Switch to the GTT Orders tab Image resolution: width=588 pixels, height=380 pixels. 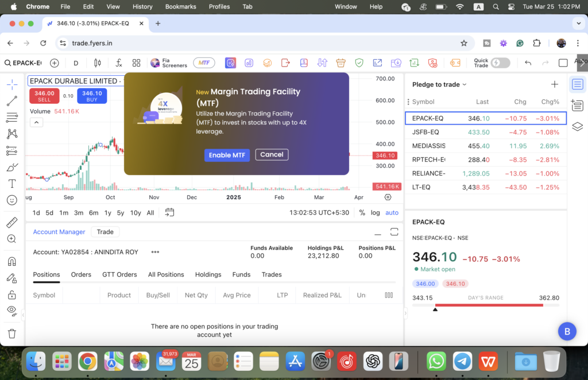point(119,275)
